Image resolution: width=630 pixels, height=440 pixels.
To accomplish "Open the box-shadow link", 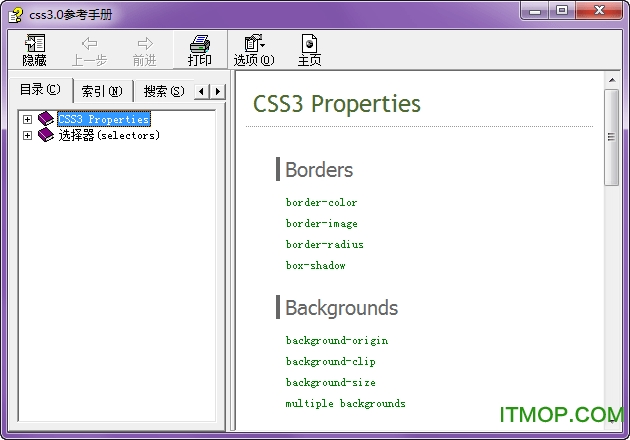I will pos(315,266).
